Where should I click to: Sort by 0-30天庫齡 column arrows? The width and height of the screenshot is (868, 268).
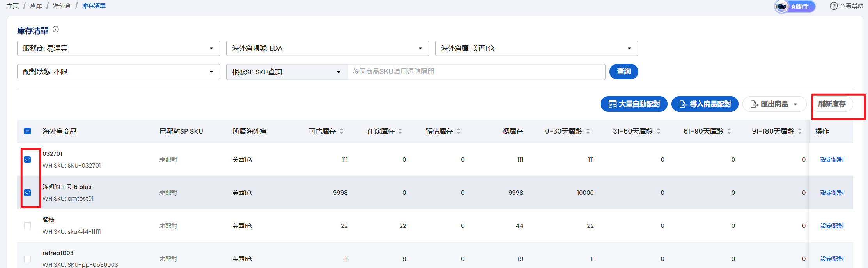click(x=588, y=131)
